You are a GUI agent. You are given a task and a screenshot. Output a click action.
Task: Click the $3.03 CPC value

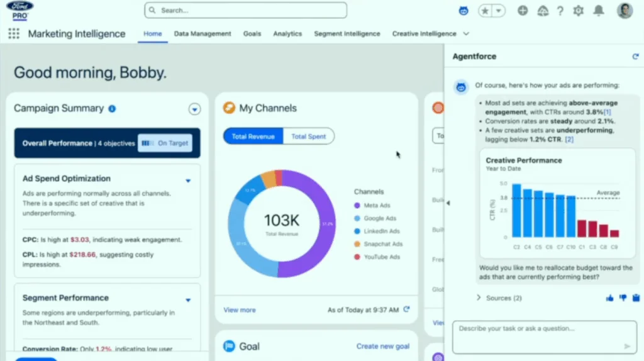pos(80,240)
